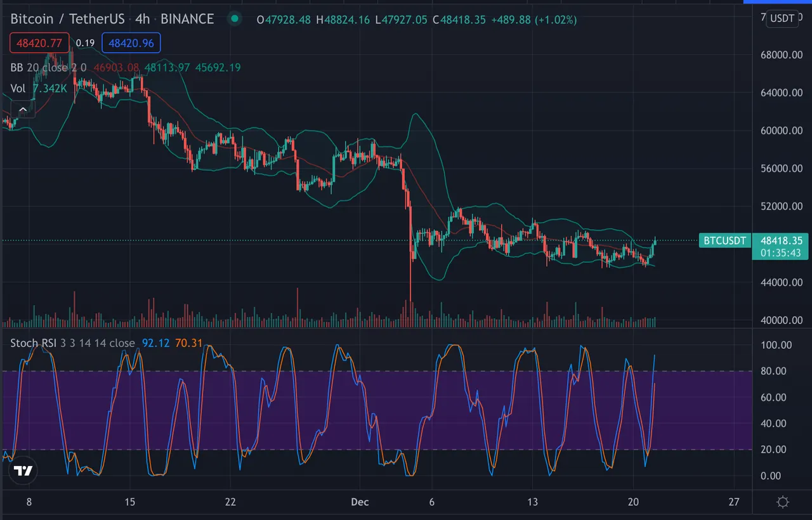Click the Bollinger upper value 48113.97
The width and height of the screenshot is (812, 520).
167,67
